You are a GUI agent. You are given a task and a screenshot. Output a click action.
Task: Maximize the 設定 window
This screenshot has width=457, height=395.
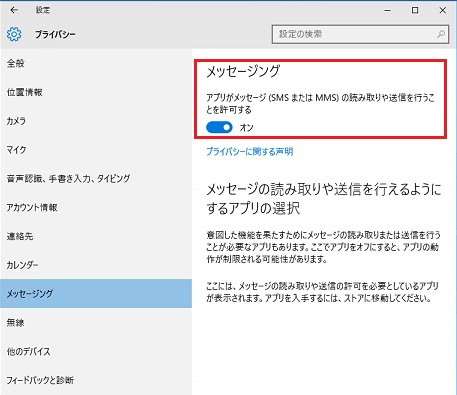(x=415, y=10)
